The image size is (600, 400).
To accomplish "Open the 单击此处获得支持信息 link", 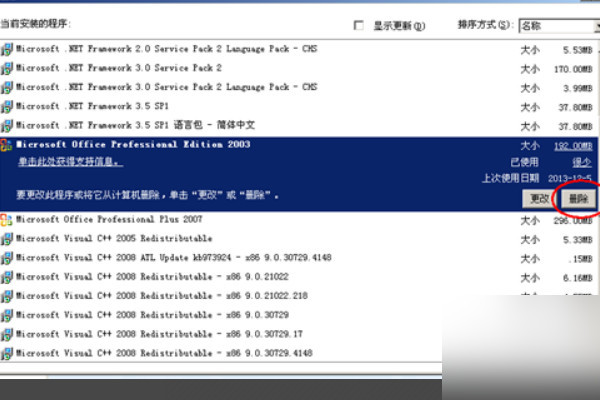I will point(70,162).
